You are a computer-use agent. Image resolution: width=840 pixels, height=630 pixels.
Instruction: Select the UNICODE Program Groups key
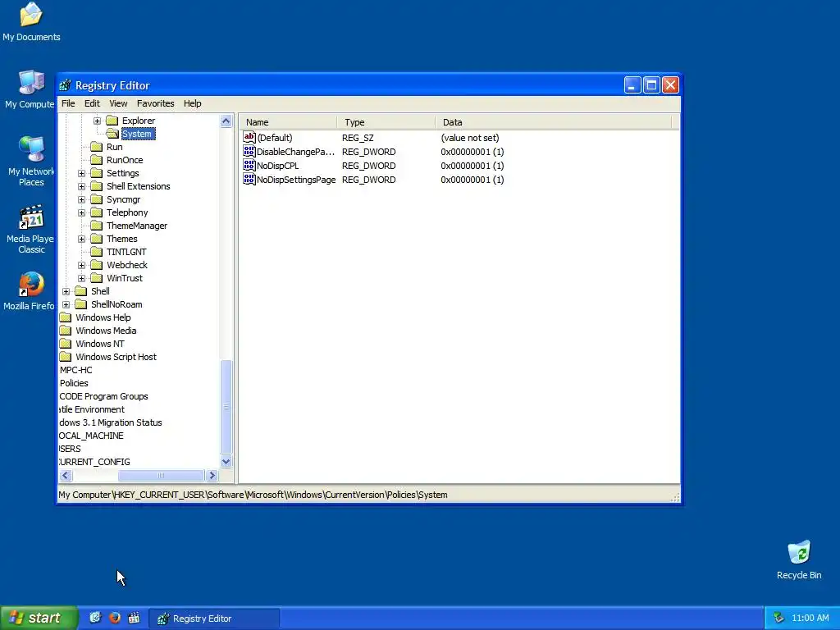click(x=103, y=396)
